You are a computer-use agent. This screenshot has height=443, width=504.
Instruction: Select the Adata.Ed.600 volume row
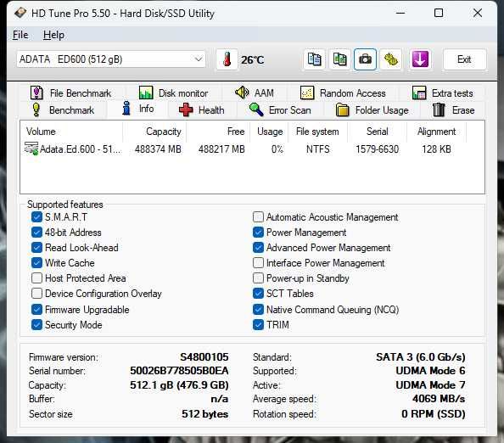(x=244, y=149)
